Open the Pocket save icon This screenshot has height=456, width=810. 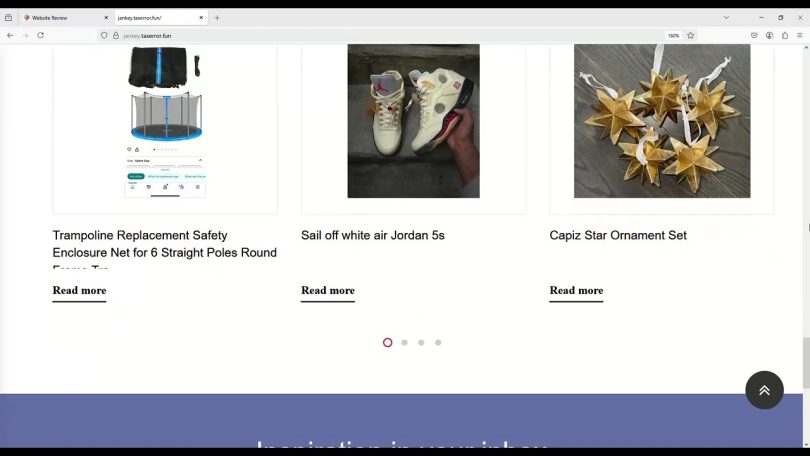[x=754, y=36]
